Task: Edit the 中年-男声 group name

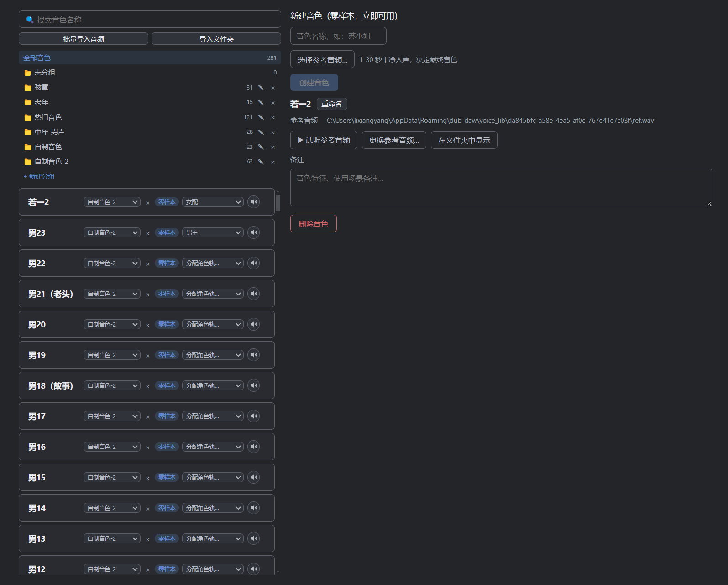Action: [x=261, y=132]
